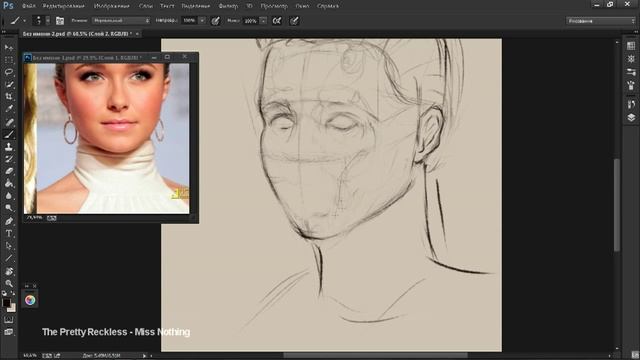Image resolution: width=640 pixels, height=360 pixels.
Task: Select the History Brush tool
Action: pos(9,159)
